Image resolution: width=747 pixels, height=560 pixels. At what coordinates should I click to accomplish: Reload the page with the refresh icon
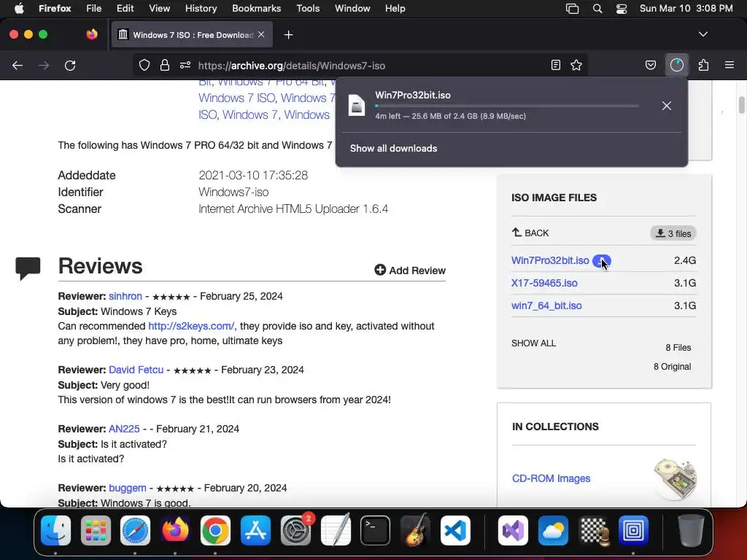coord(70,66)
